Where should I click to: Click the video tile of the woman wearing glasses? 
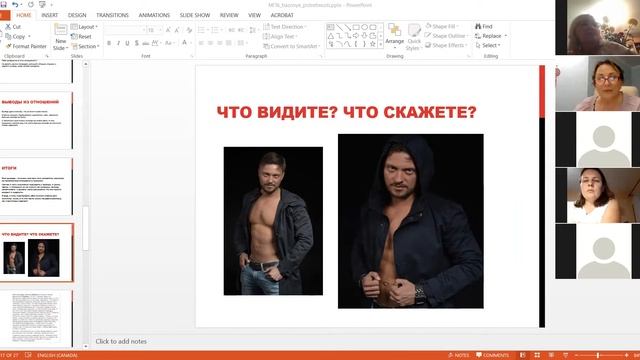(x=598, y=84)
